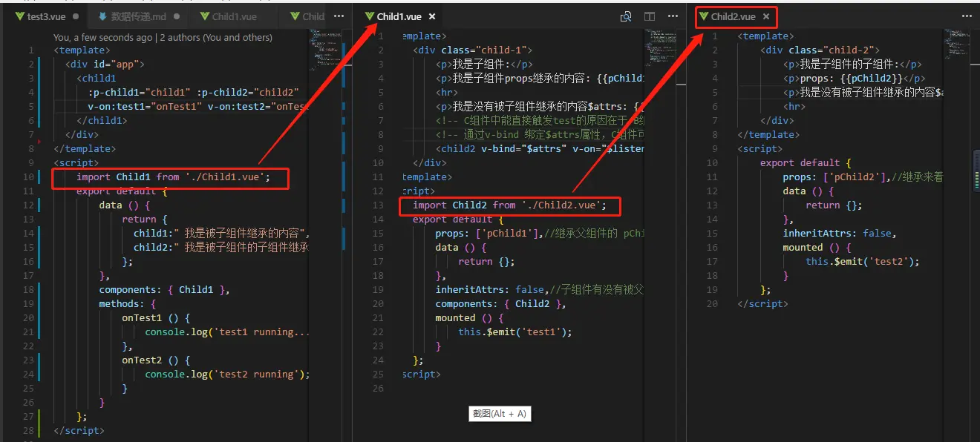Click the 'onTest2 () {' method line

156,360
